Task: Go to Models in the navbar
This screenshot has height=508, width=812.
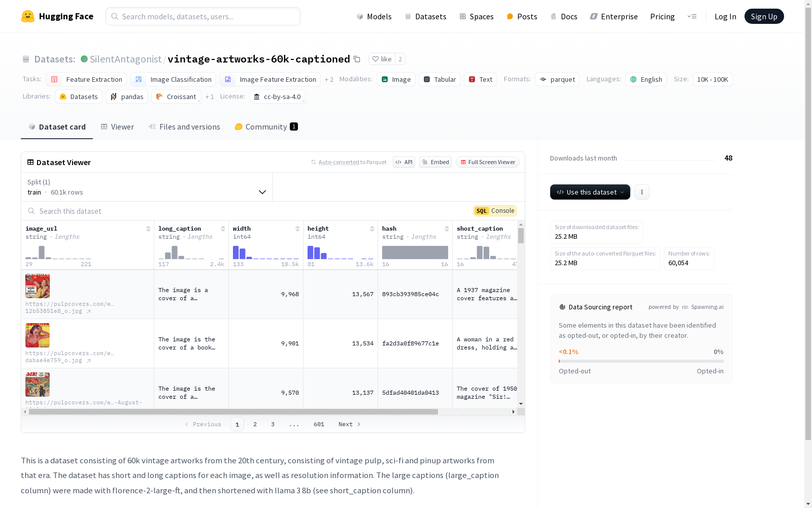Action: (x=374, y=16)
